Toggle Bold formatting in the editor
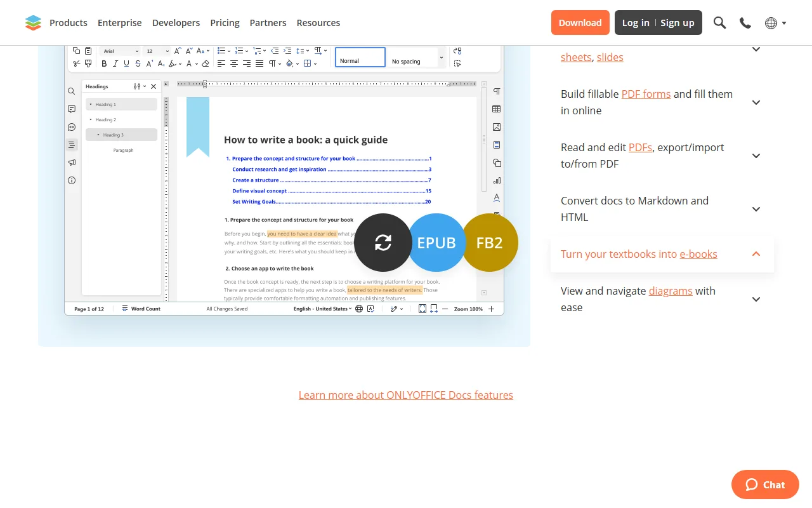812x508 pixels. coord(104,63)
